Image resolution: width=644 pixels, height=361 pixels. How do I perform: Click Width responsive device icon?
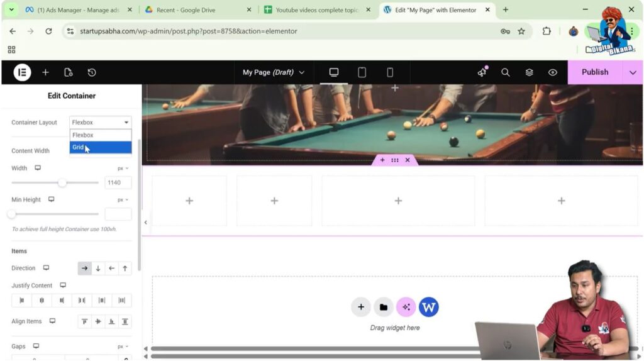pos(38,168)
